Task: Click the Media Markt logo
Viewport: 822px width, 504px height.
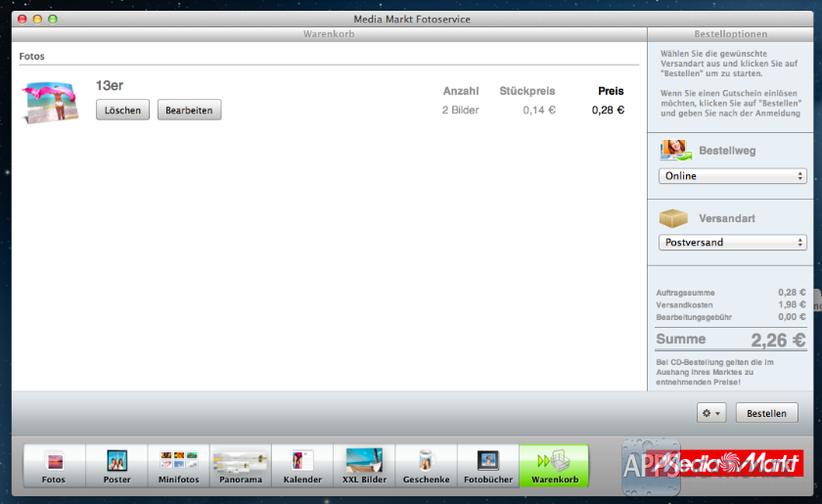Action: click(x=724, y=464)
